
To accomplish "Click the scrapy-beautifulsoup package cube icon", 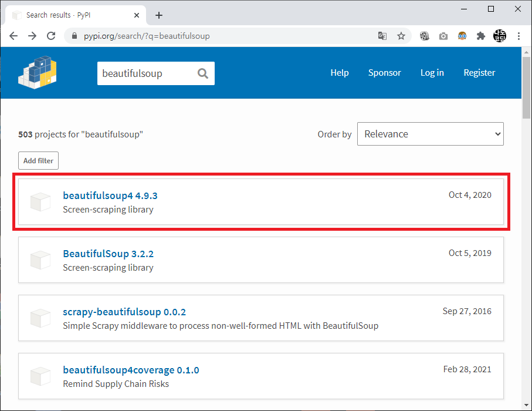I will 40,318.
